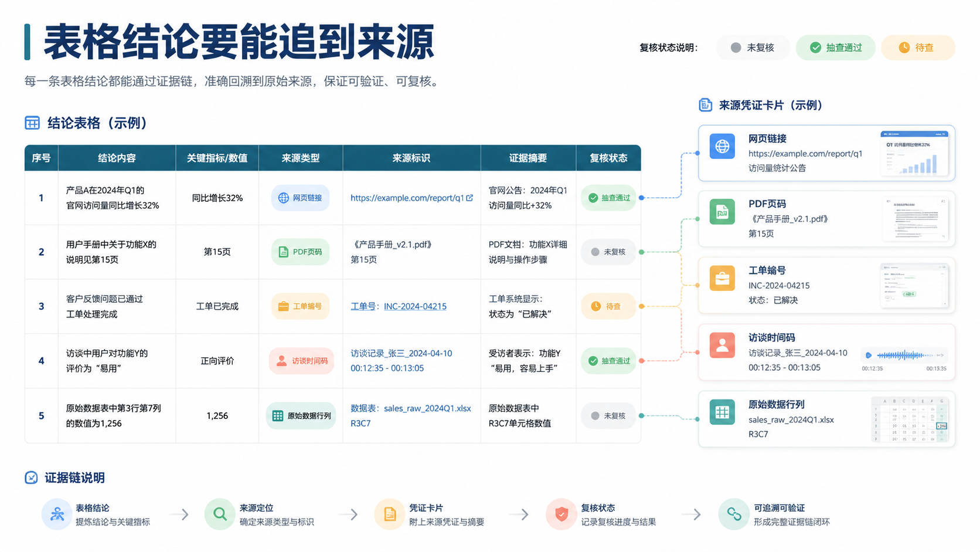
Task: Click the 证据摘要 column header
Action: [528, 158]
